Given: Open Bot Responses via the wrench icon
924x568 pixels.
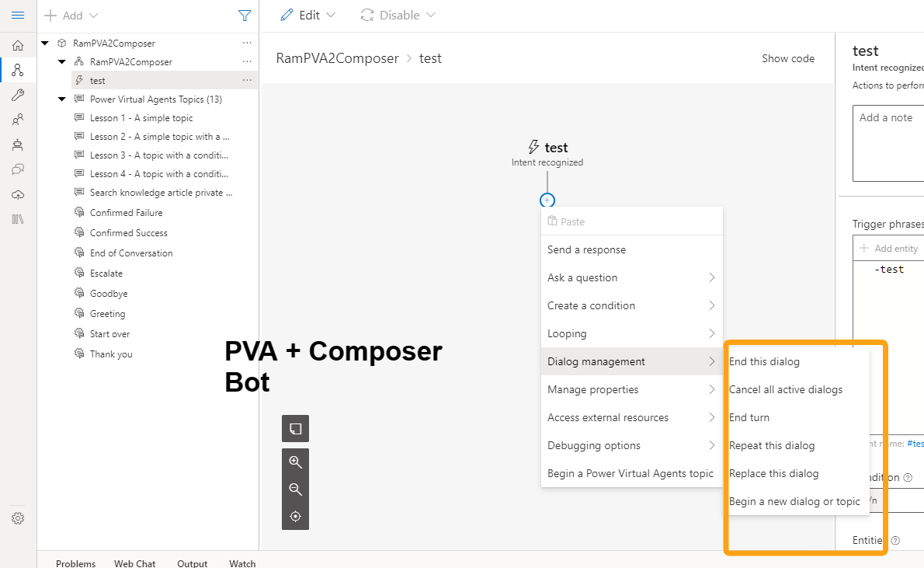Looking at the screenshot, I should 18,95.
